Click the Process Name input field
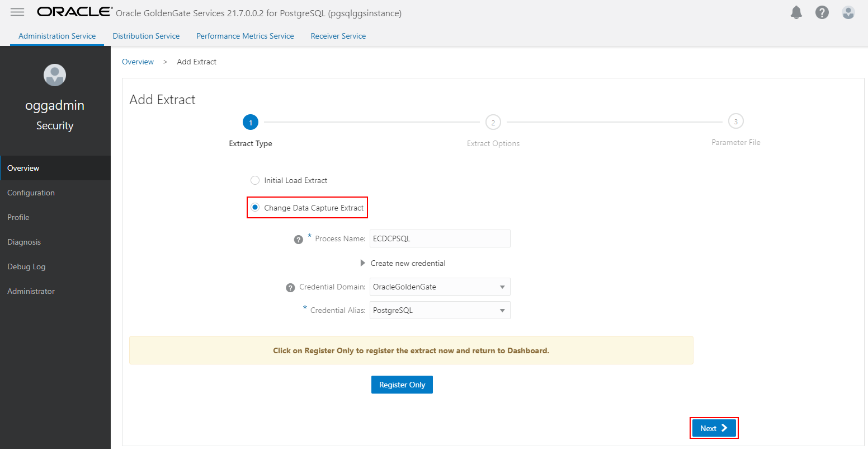Screen dimensions: 868x449 point(440,238)
